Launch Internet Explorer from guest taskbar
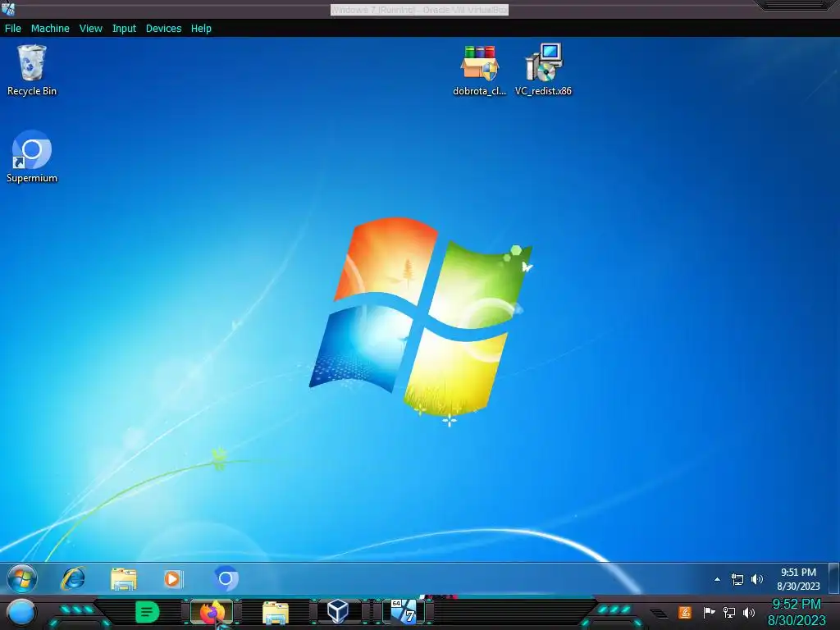The image size is (840, 630). (x=73, y=578)
